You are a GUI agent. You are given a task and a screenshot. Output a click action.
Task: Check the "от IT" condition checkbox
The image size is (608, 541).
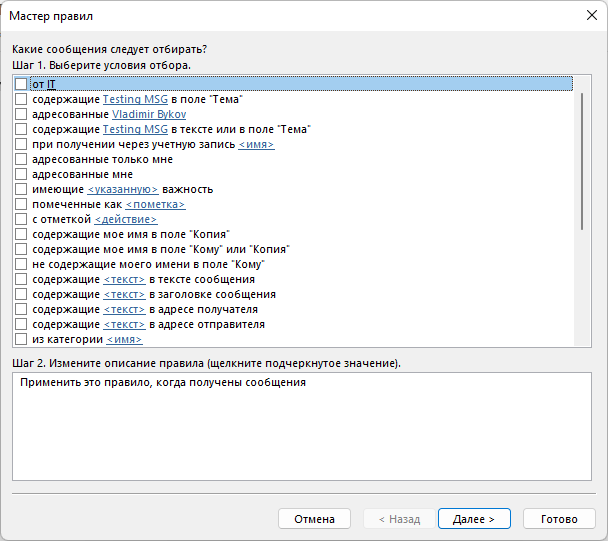(21, 84)
